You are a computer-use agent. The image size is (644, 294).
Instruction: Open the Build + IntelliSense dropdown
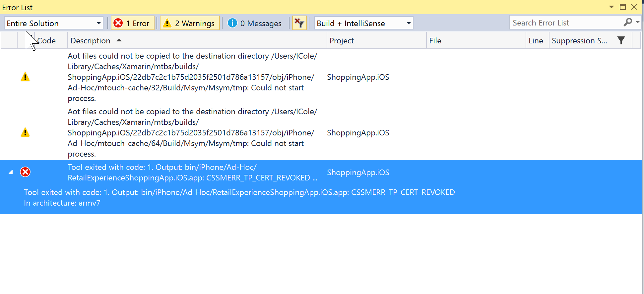(363, 23)
